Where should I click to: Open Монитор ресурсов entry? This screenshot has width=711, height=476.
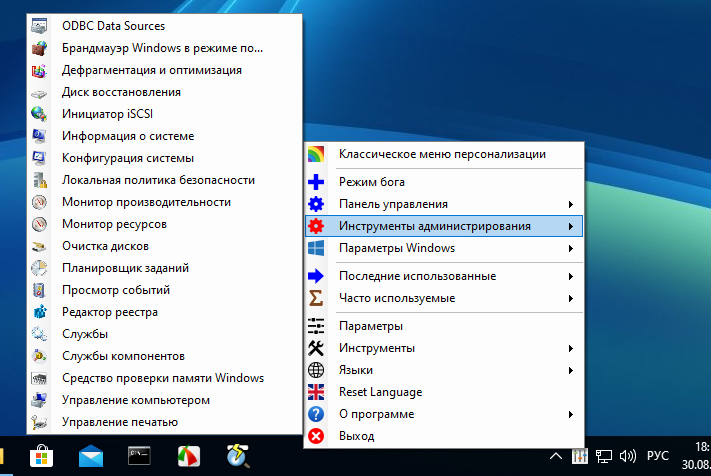[114, 224]
